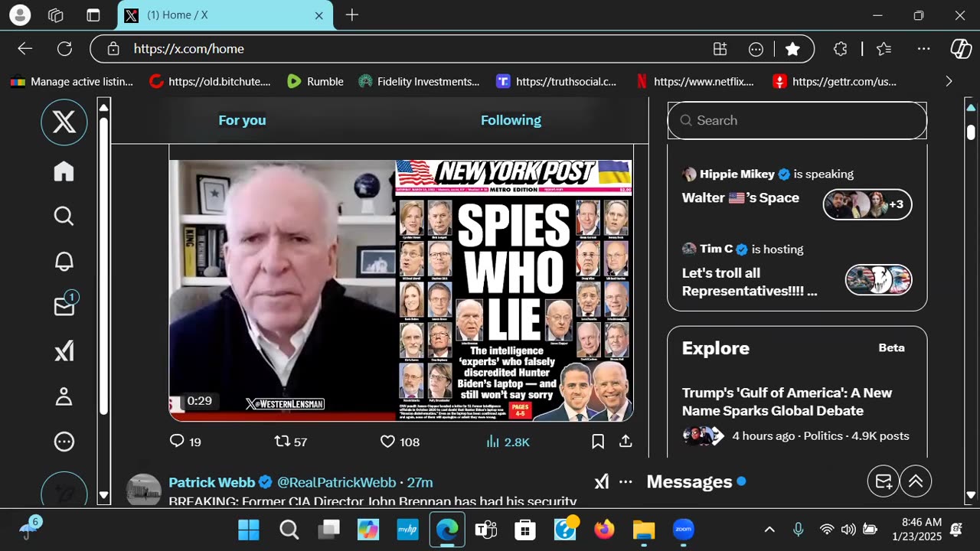Open Notifications bell in sidebar
The image size is (980, 551).
(64, 262)
